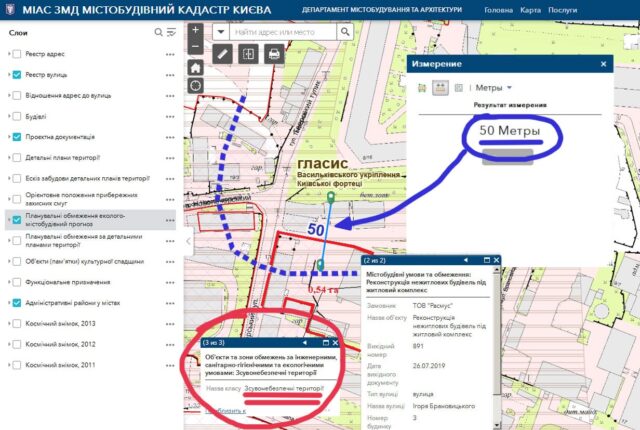Viewport: 640px width, 430px height.
Task: Click the zoom out minus button
Action: (195, 44)
